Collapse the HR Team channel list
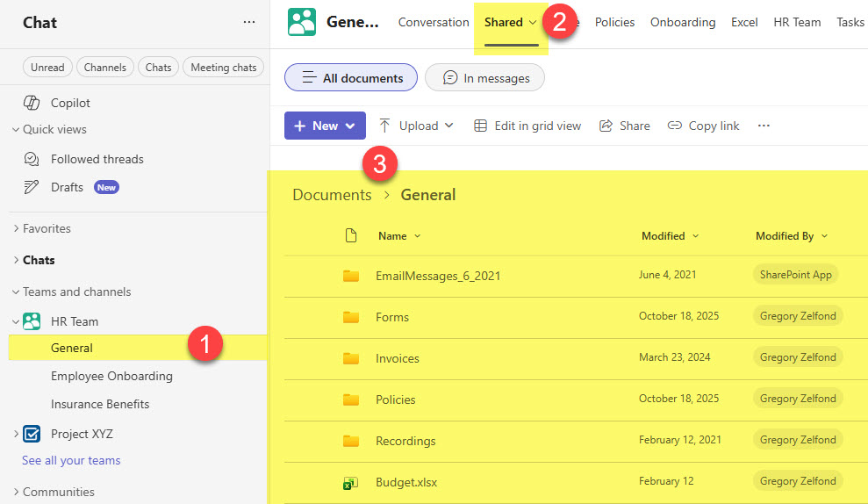Screen dimensions: 868x504 (x=16, y=321)
